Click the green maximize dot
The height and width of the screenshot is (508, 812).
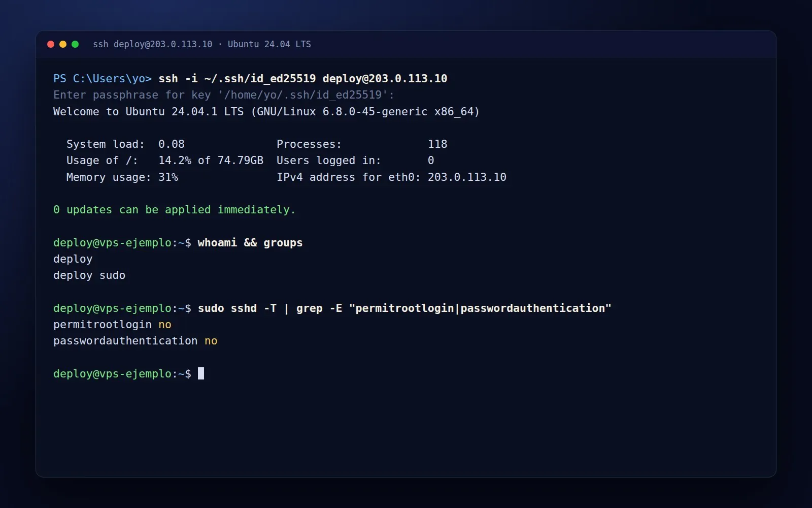click(75, 44)
